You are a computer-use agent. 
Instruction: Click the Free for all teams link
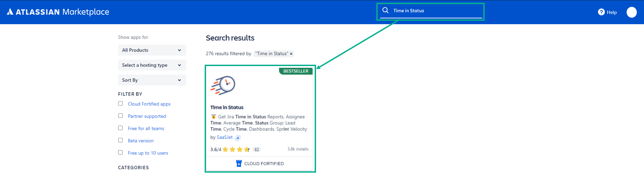(x=146, y=128)
